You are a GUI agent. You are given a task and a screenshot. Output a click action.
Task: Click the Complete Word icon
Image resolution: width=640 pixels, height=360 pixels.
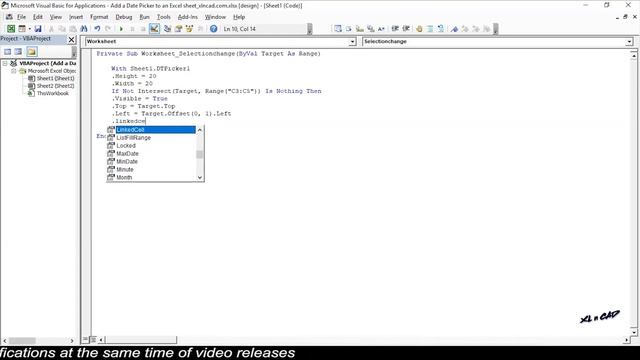381,29
